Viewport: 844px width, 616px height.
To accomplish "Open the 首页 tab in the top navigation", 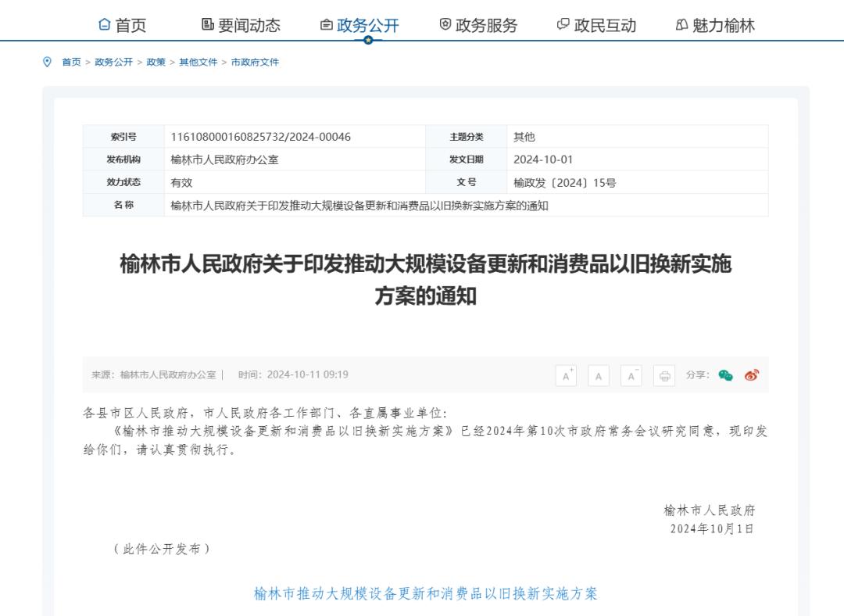I will (x=123, y=25).
